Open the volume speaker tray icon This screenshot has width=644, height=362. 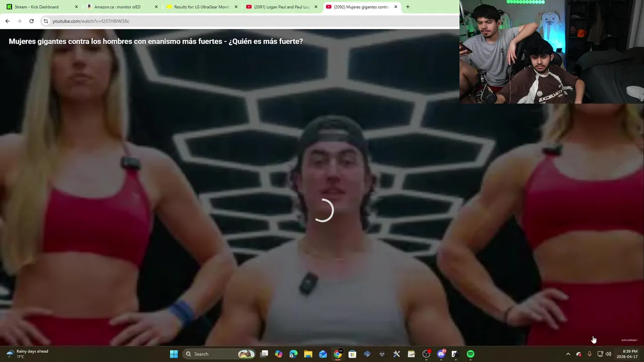coord(608,354)
